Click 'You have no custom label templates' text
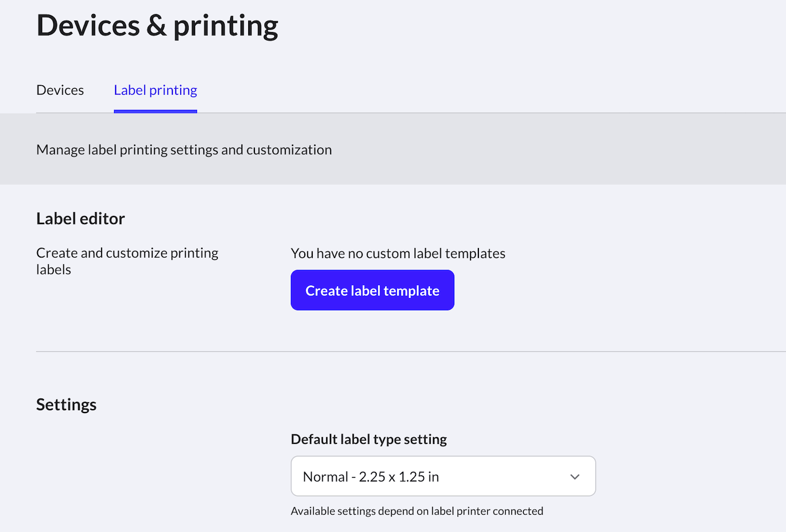The image size is (786, 532). point(398,254)
